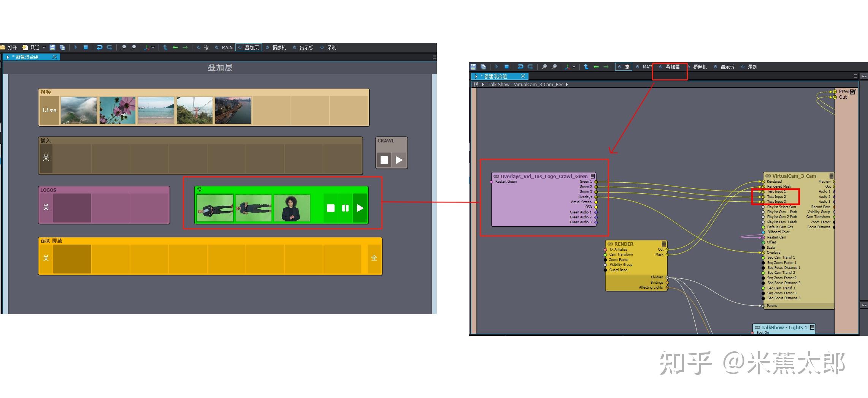The image size is (868, 398).
Task: Expand the axis tool dropdown arrow in left toolbar
Action: [153, 47]
